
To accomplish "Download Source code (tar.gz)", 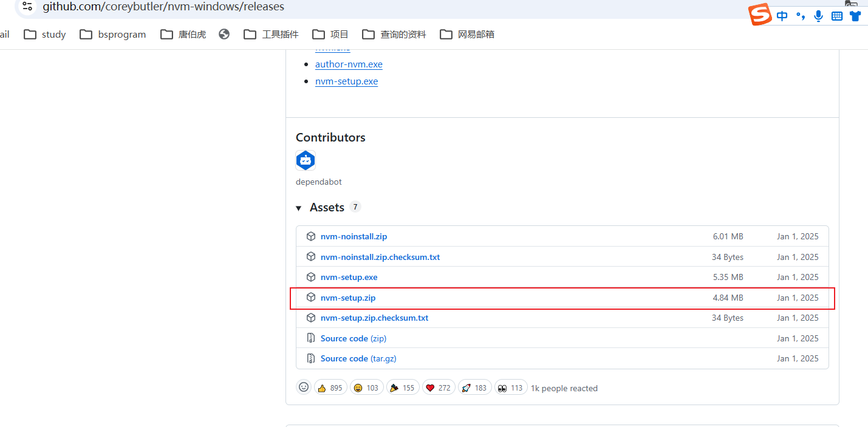I will (358, 358).
